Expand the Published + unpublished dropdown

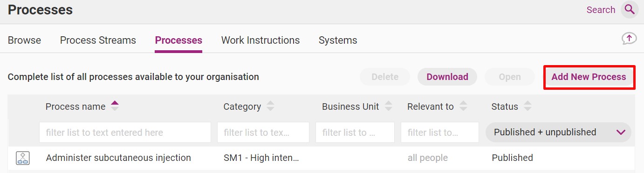558,132
